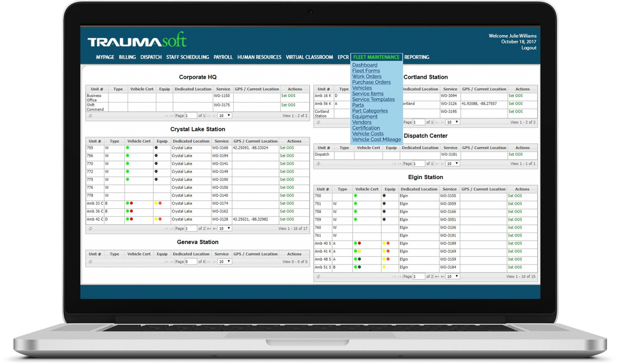Open the '10' page-size dropdown under Elgin Station

point(452,276)
